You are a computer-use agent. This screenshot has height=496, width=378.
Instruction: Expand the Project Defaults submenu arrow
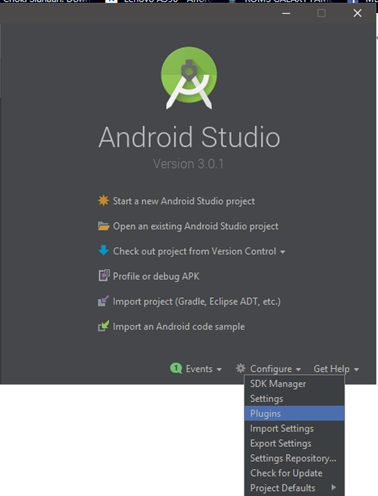[x=334, y=487]
